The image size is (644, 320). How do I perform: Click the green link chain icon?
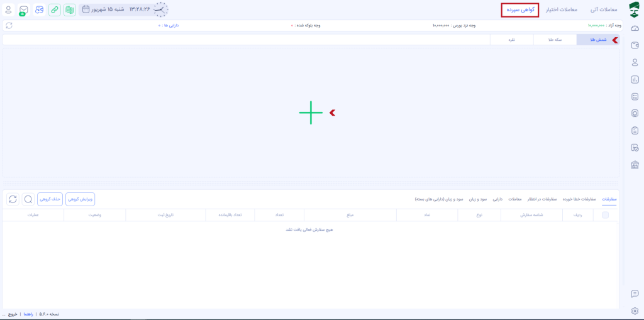coord(55,10)
